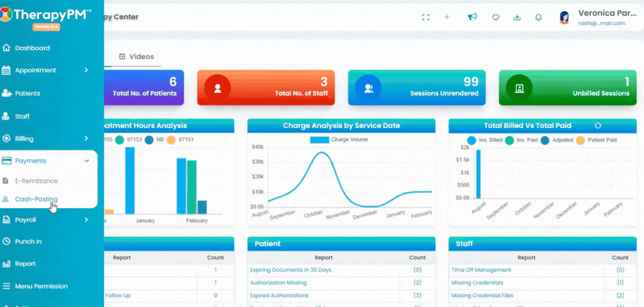
Task: Click the (1) Missing Credentials count
Action: [x=620, y=283]
